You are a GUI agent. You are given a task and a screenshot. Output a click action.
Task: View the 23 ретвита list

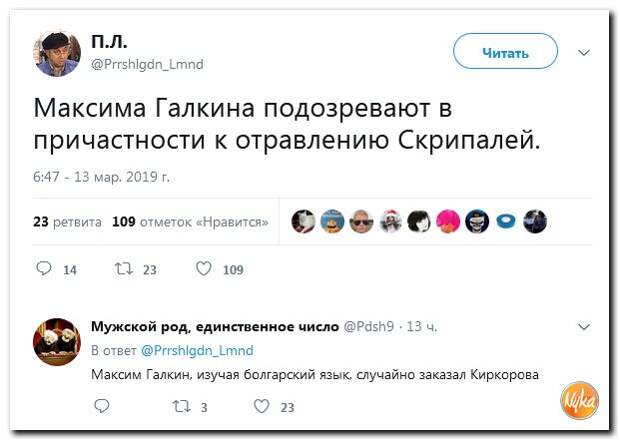[67, 222]
